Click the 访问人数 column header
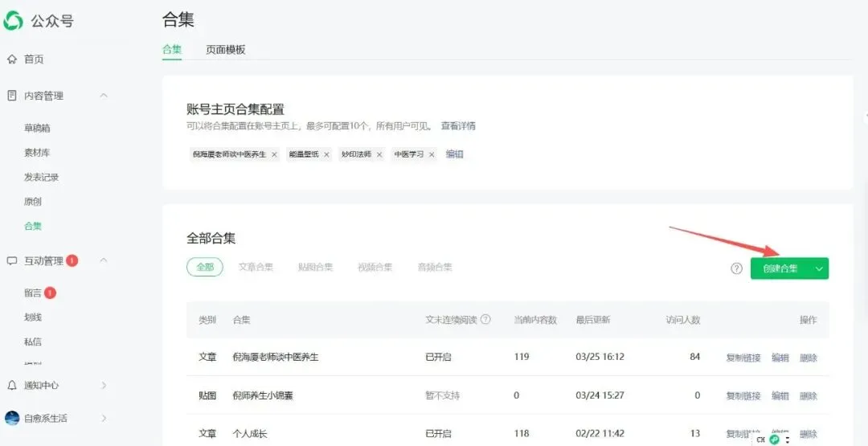The image size is (868, 446). (683, 320)
